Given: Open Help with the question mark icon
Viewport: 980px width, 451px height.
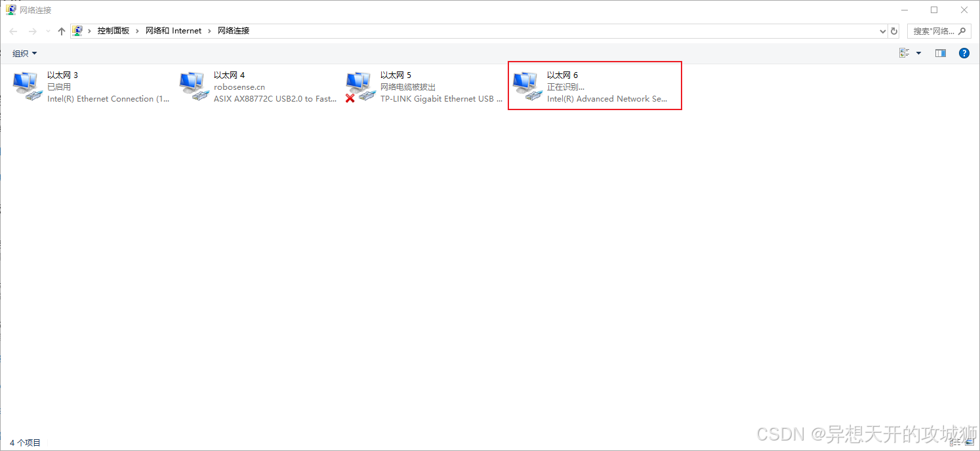Looking at the screenshot, I should coord(964,53).
